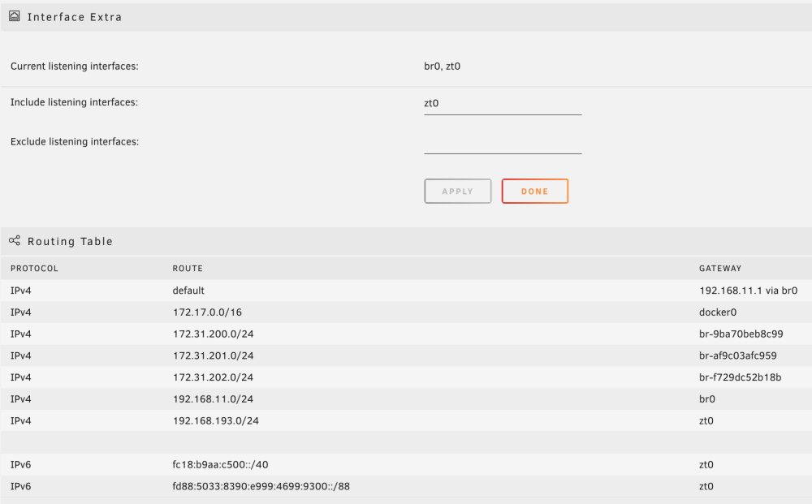Select route 172.17.0.0/16
Image resolution: width=812 pixels, height=504 pixels.
point(207,312)
